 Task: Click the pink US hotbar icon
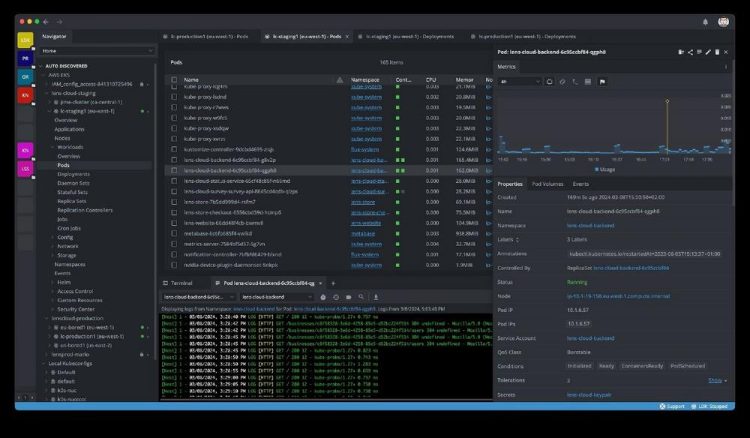25,169
